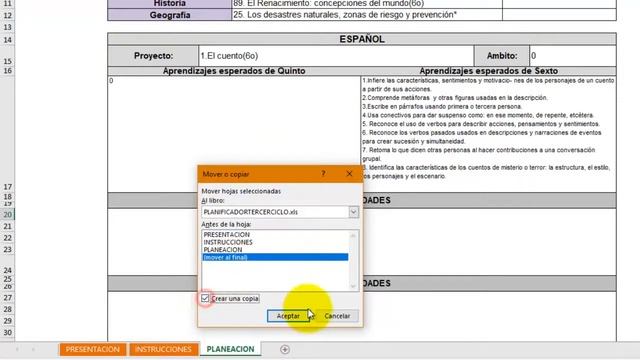Switch to PRESENTACION sheet tab
This screenshot has height=360, width=640.
[x=93, y=349]
